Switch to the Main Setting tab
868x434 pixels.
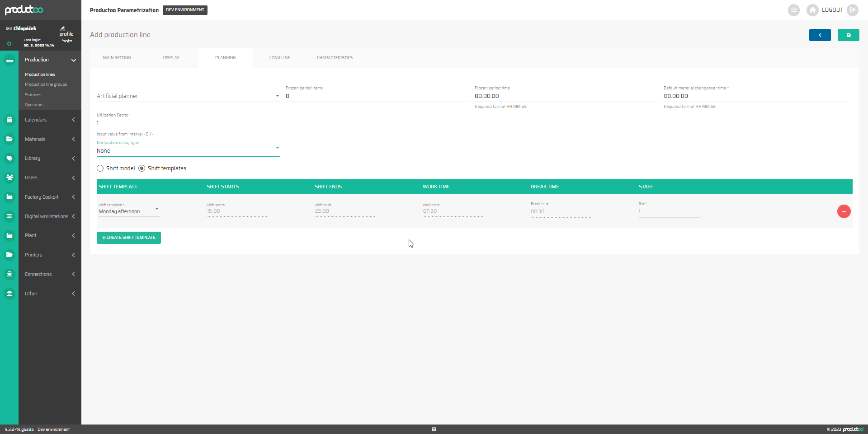click(x=117, y=58)
